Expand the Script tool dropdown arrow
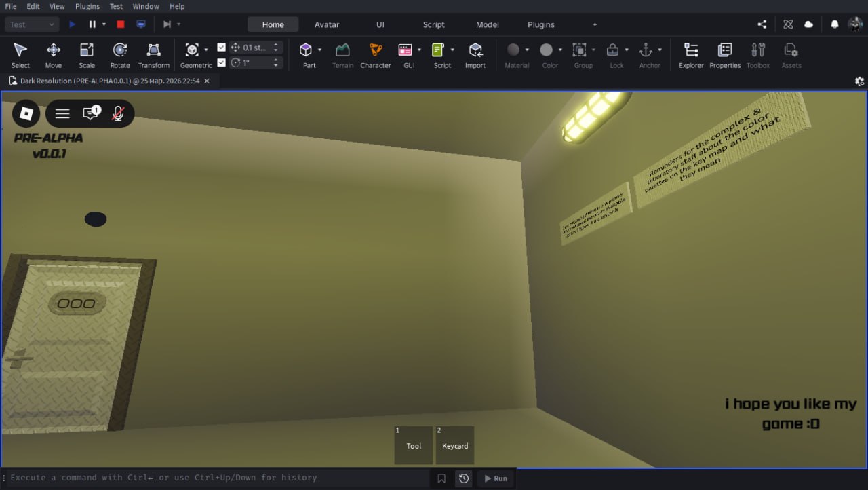This screenshot has height=490, width=868. point(452,50)
